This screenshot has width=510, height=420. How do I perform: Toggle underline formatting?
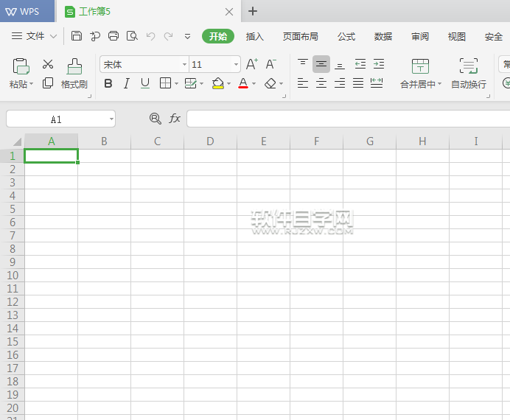coord(145,83)
